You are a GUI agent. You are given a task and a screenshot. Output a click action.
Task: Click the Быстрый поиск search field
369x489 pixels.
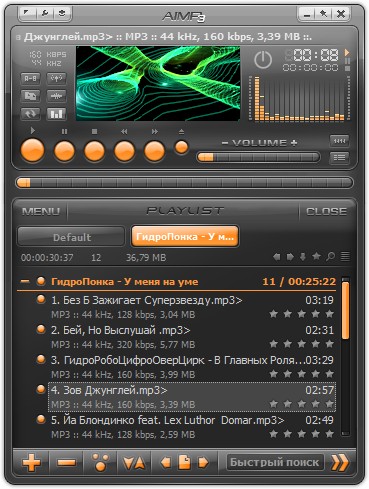pos(275,462)
